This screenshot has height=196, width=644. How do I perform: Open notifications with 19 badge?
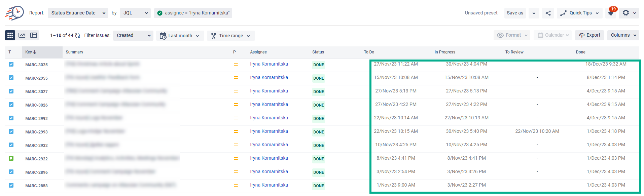[611, 13]
